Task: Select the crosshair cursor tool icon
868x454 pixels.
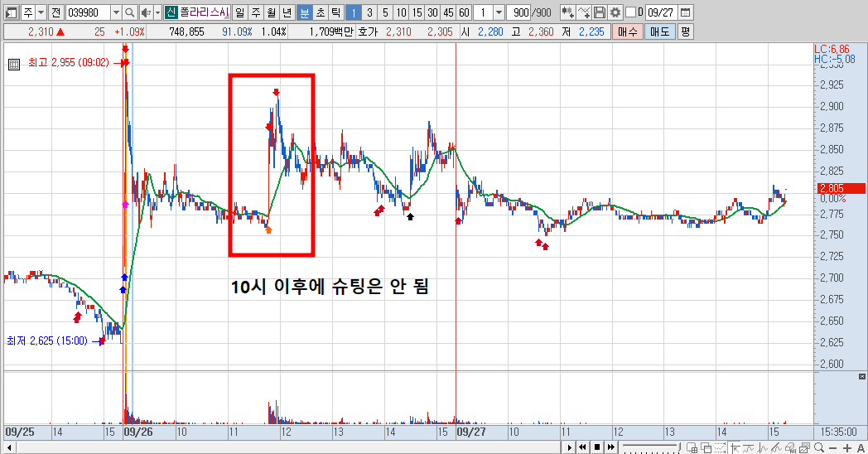Action: pos(735,447)
